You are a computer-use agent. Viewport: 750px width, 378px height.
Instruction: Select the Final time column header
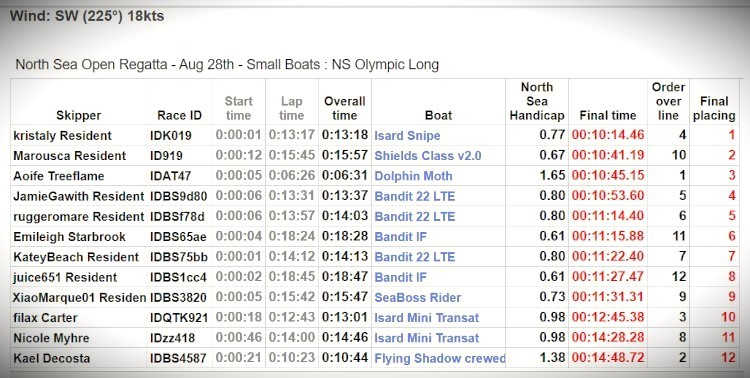tap(607, 115)
